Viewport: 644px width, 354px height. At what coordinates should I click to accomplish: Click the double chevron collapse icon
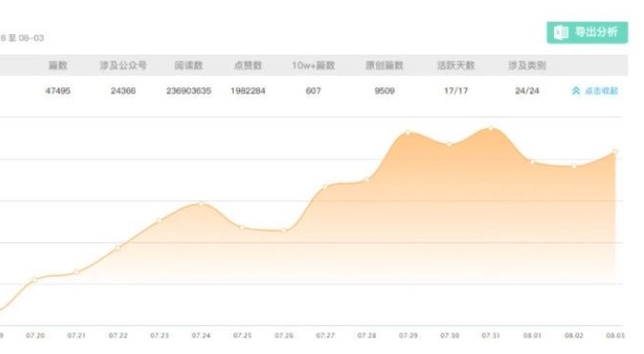pyautogui.click(x=576, y=91)
